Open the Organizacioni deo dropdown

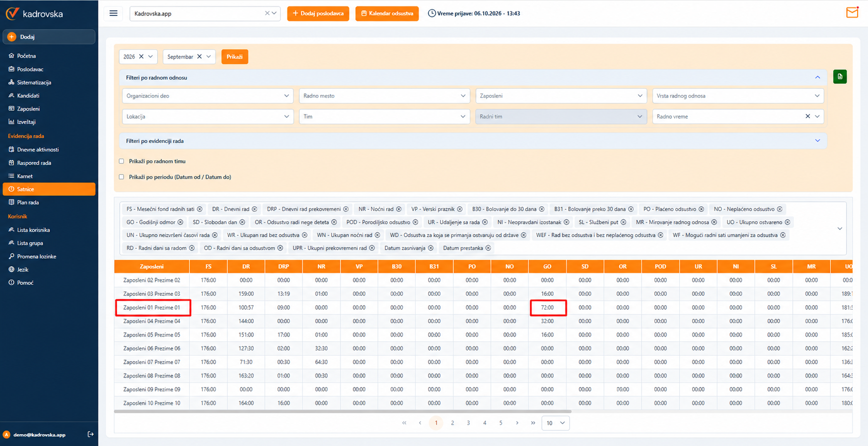[x=207, y=96]
